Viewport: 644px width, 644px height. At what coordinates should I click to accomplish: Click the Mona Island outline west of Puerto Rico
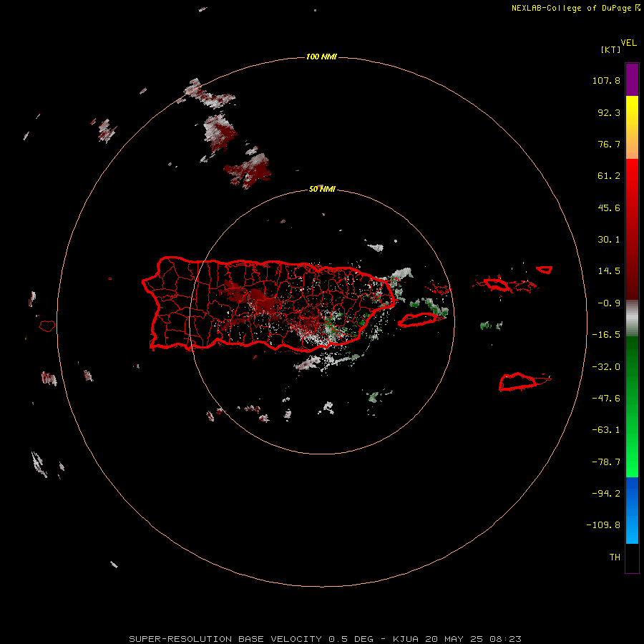tap(47, 326)
